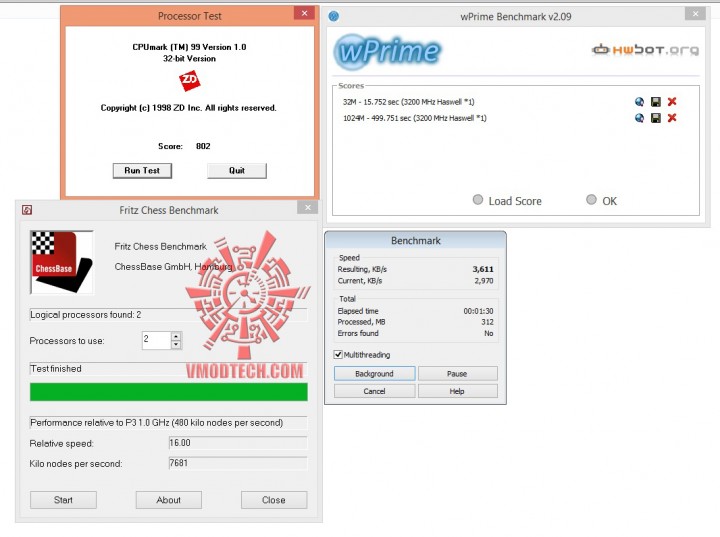The height and width of the screenshot is (537, 720).
Task: Submit the 32M score online with globe icon
Action: tap(639, 102)
